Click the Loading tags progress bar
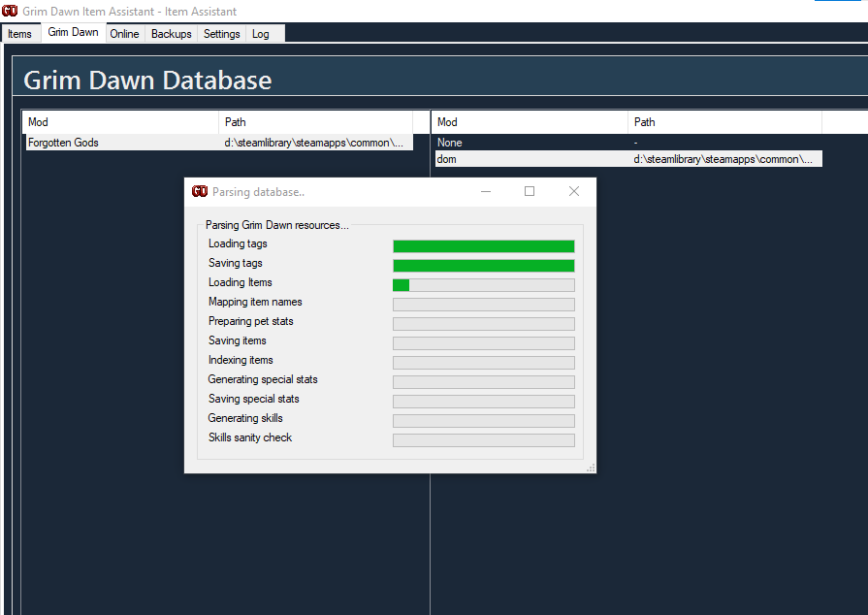The image size is (868, 615). tap(484, 246)
